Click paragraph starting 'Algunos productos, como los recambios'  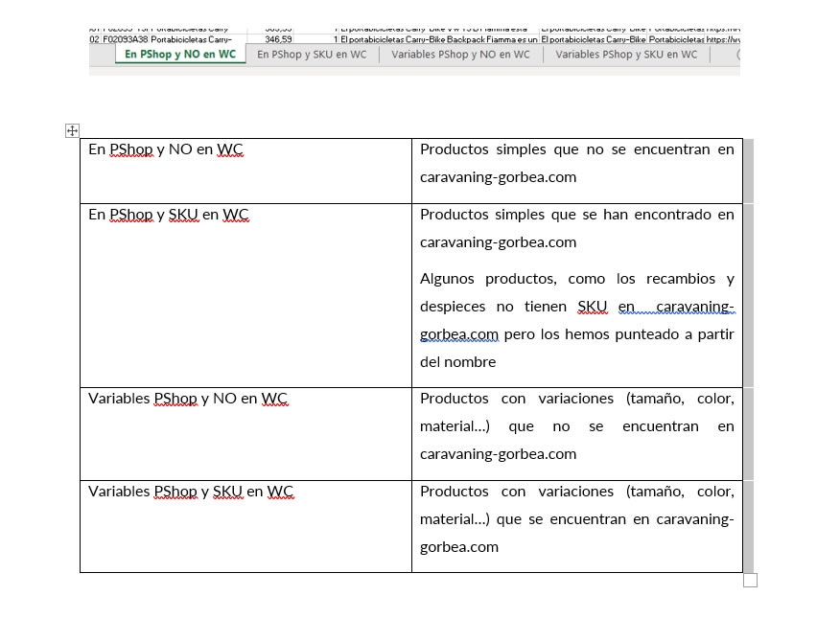point(577,320)
